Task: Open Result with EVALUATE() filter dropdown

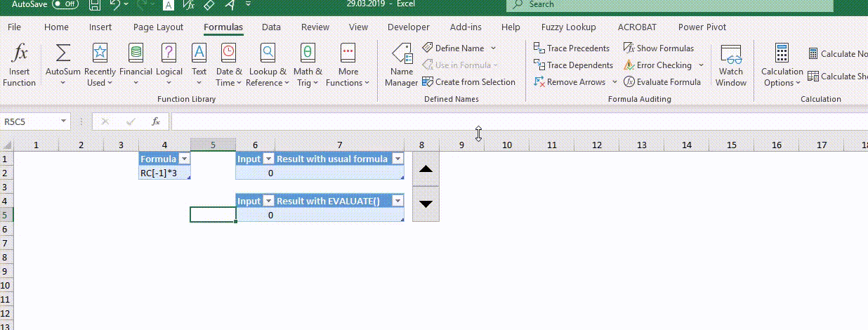Action: [x=397, y=202]
